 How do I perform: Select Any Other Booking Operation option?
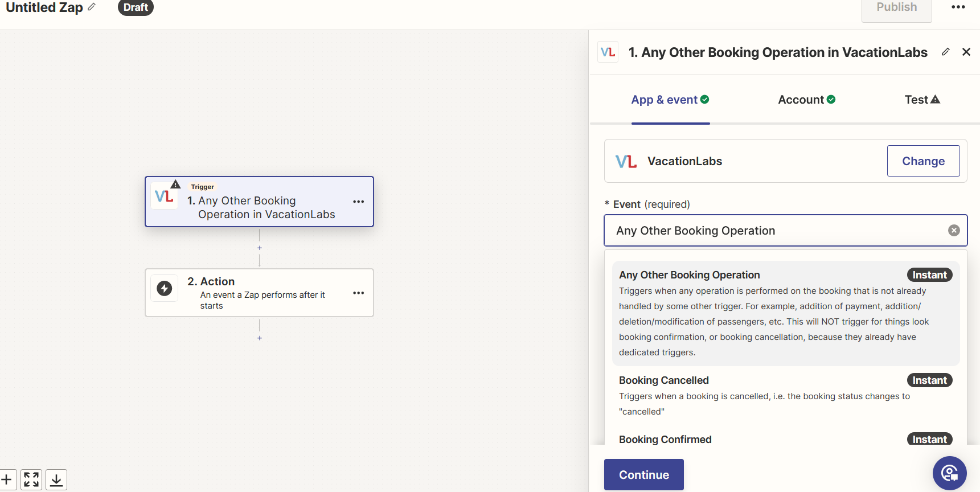pyautogui.click(x=785, y=313)
